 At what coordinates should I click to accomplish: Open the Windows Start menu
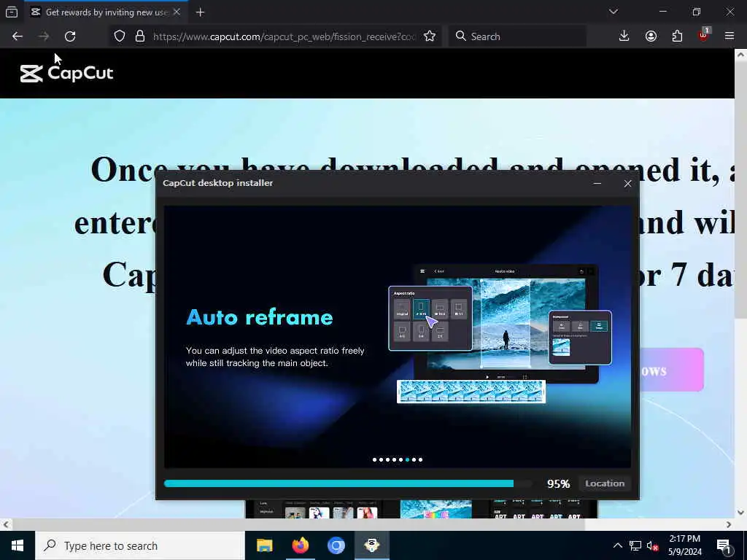(x=18, y=545)
